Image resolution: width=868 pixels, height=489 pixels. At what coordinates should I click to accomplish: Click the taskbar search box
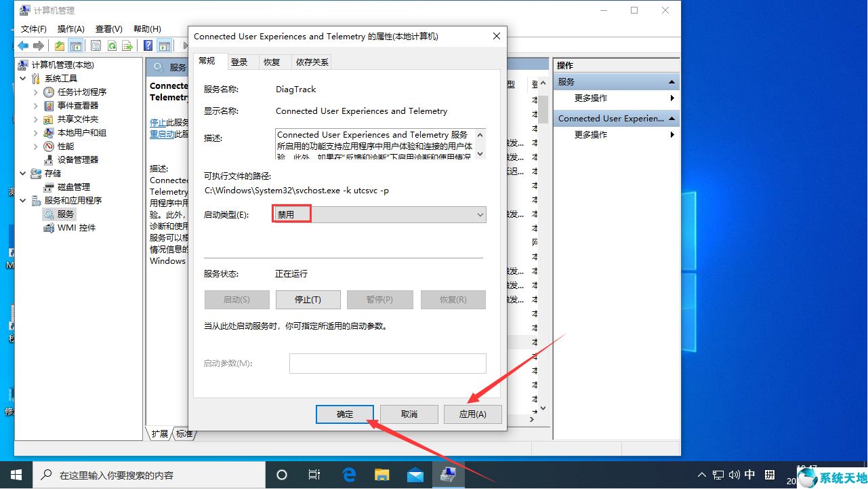pyautogui.click(x=148, y=475)
